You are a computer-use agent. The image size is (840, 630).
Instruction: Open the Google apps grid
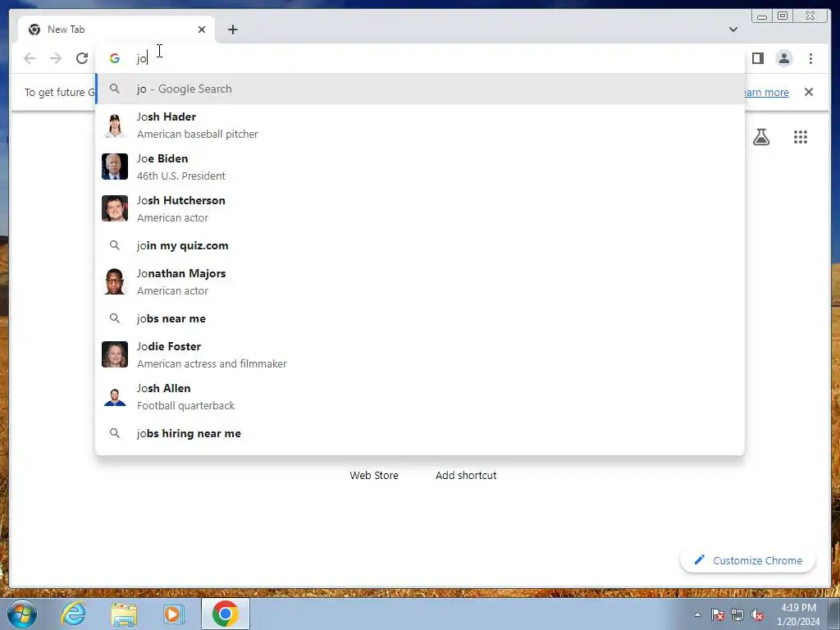click(801, 137)
